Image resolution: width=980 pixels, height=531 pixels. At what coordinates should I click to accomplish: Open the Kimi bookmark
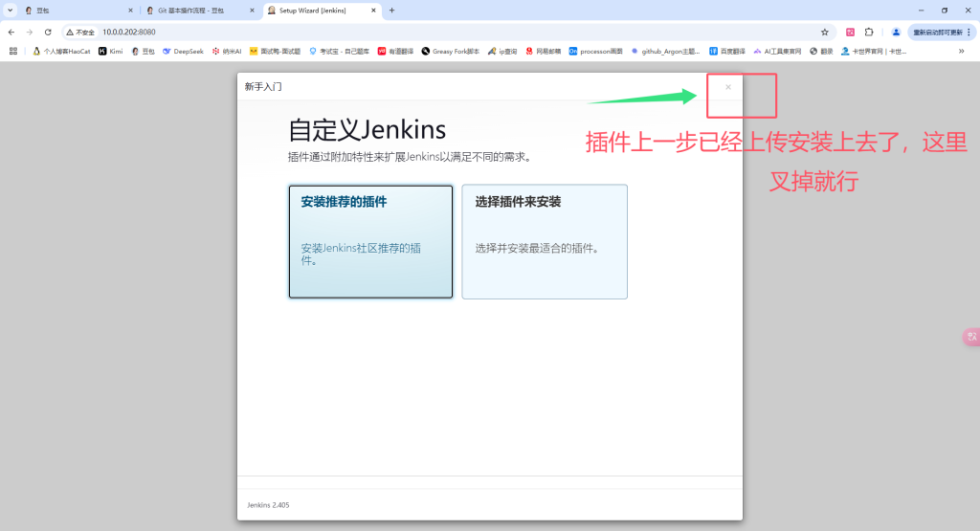pyautogui.click(x=111, y=51)
